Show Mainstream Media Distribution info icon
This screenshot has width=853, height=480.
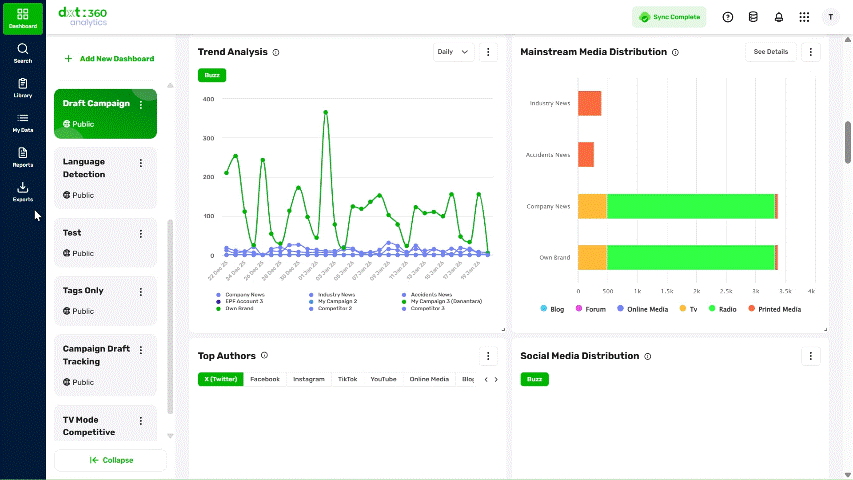675,52
